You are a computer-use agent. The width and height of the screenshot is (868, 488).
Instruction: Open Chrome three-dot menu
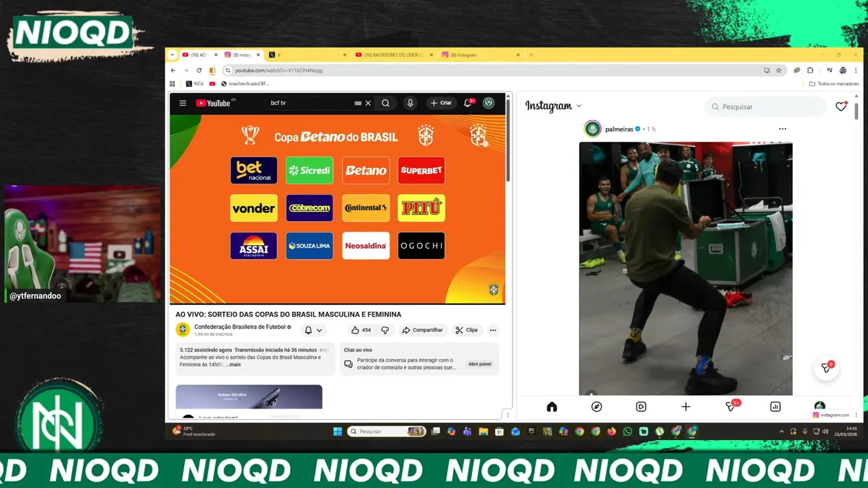pyautogui.click(x=855, y=70)
